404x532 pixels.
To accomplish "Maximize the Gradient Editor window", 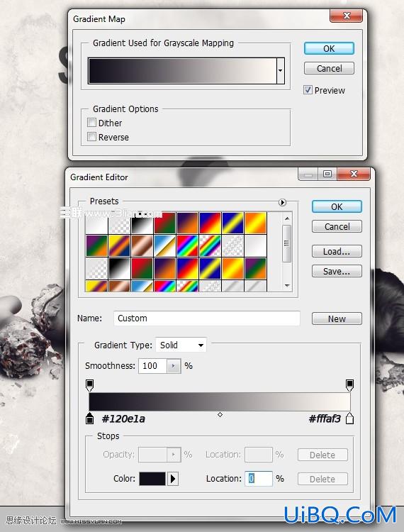I will [x=327, y=174].
